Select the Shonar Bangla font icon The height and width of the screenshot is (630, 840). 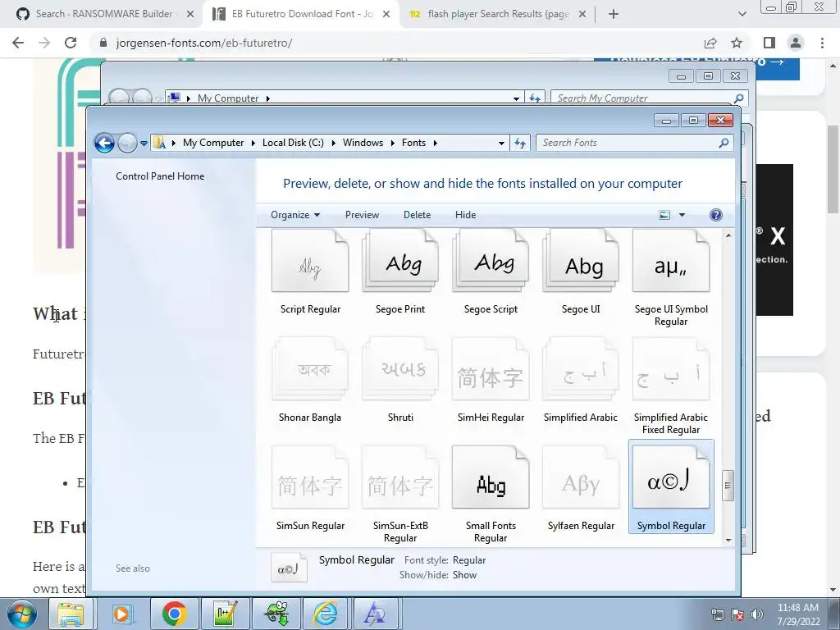(x=310, y=369)
